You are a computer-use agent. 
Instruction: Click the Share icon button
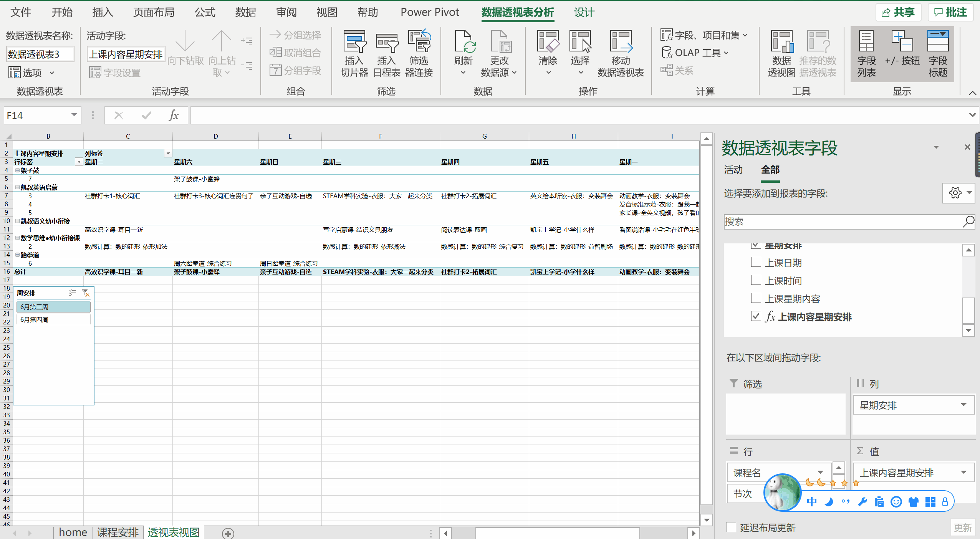pyautogui.click(x=898, y=12)
